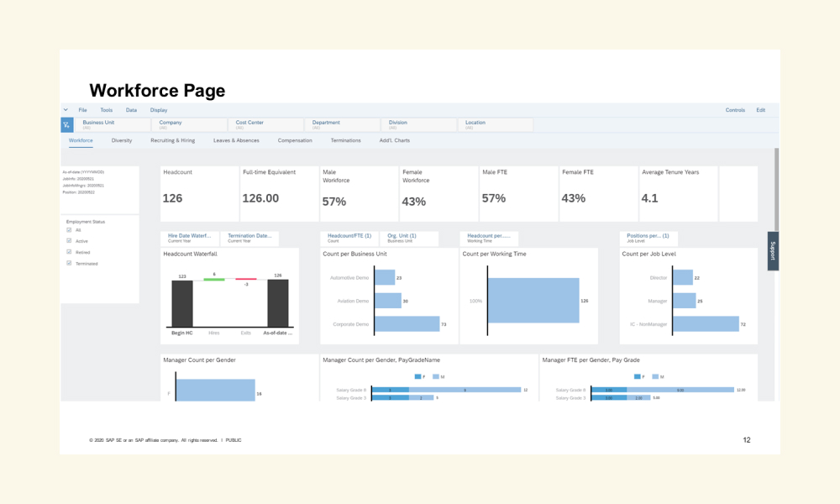This screenshot has height=504, width=840.
Task: Open the Tools menu
Action: click(106, 110)
